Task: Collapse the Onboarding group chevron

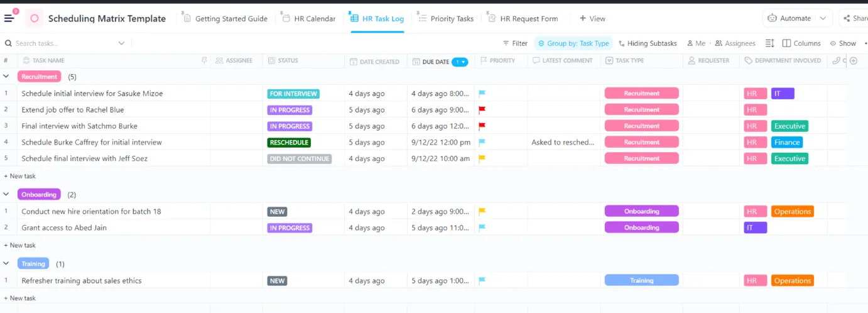Action: tap(6, 195)
